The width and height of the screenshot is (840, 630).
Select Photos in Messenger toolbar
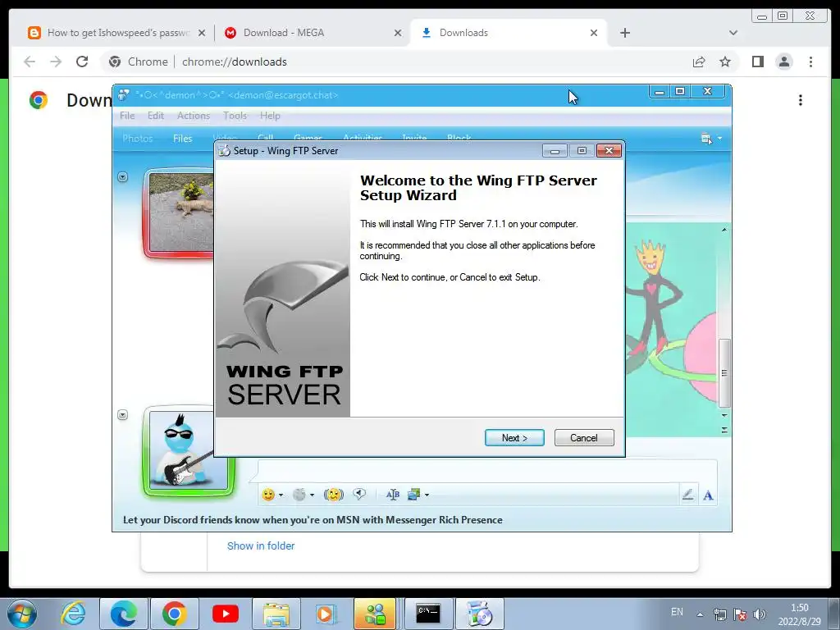[x=138, y=138]
